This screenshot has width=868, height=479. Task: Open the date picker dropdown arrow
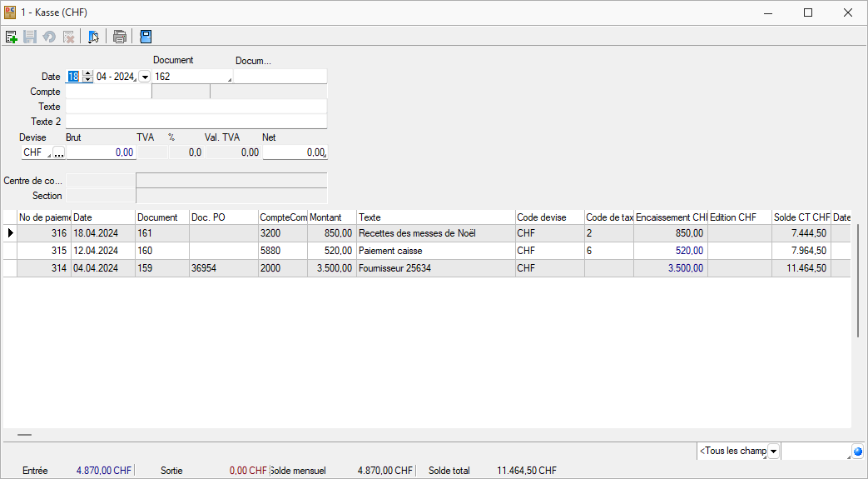pos(144,77)
